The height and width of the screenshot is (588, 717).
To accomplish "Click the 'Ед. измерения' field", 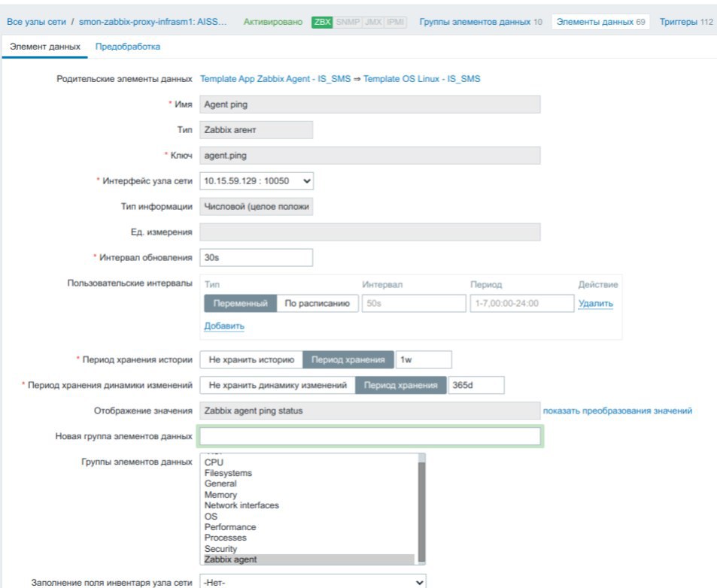I will (370, 232).
